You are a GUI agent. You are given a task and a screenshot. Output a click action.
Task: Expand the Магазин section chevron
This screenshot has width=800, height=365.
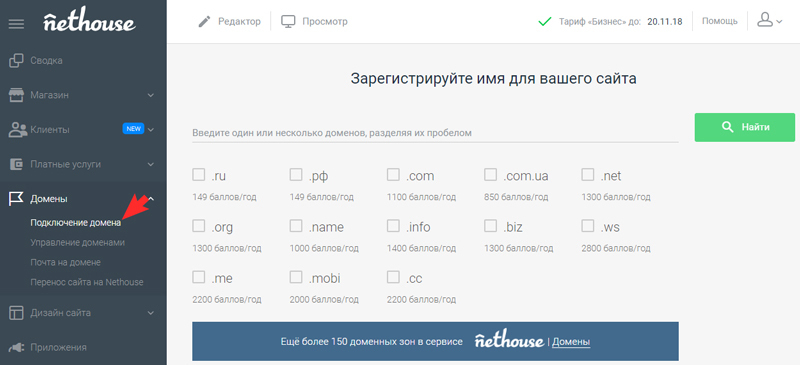pos(151,95)
